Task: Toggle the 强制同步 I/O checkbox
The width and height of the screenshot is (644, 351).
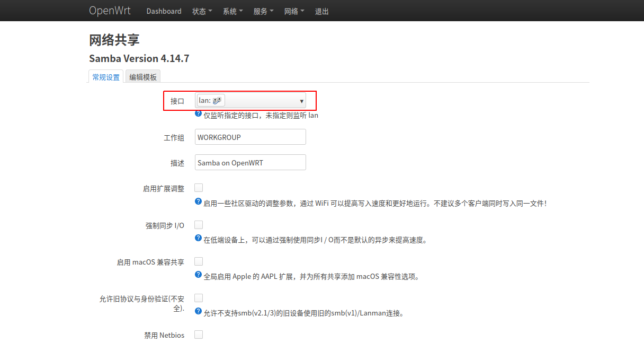Action: 199,225
